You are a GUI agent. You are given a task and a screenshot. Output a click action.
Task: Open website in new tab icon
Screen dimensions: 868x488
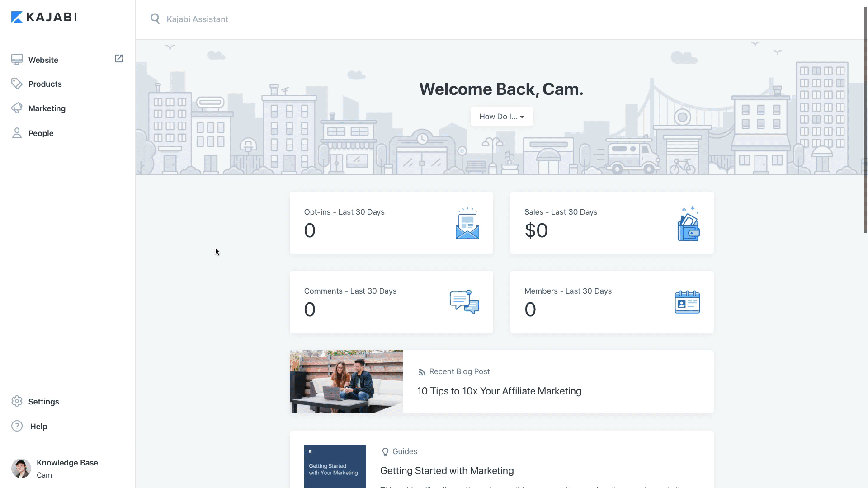pos(119,59)
